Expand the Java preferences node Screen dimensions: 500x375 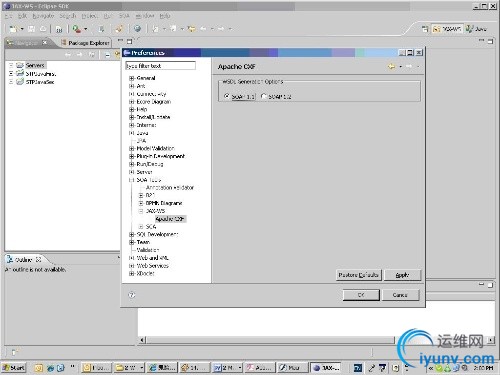click(131, 133)
